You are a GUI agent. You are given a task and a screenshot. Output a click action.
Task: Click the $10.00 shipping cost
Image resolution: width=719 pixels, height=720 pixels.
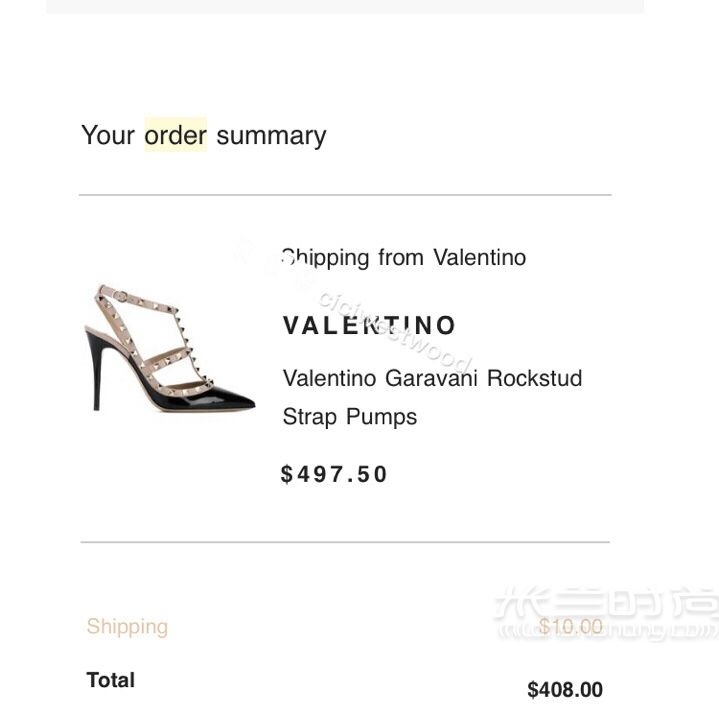click(x=570, y=626)
